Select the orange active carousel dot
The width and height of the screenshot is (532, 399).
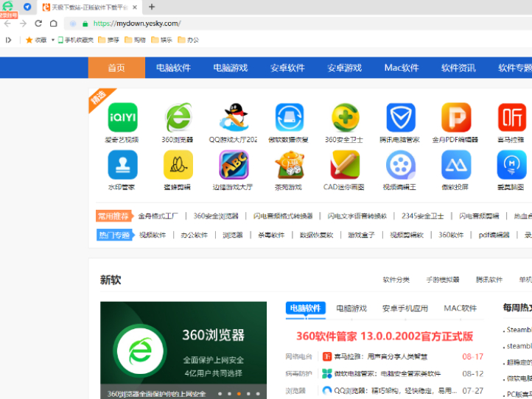239,394
